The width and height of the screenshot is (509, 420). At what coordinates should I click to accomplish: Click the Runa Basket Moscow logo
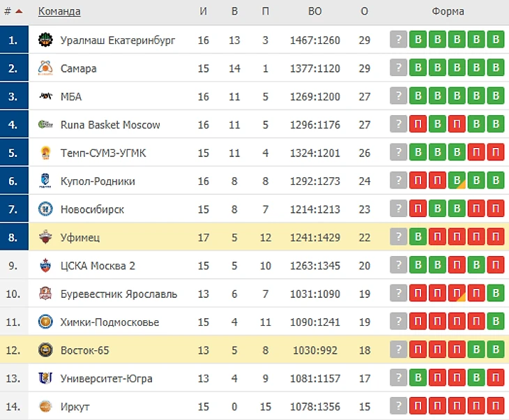pyautogui.click(x=45, y=125)
